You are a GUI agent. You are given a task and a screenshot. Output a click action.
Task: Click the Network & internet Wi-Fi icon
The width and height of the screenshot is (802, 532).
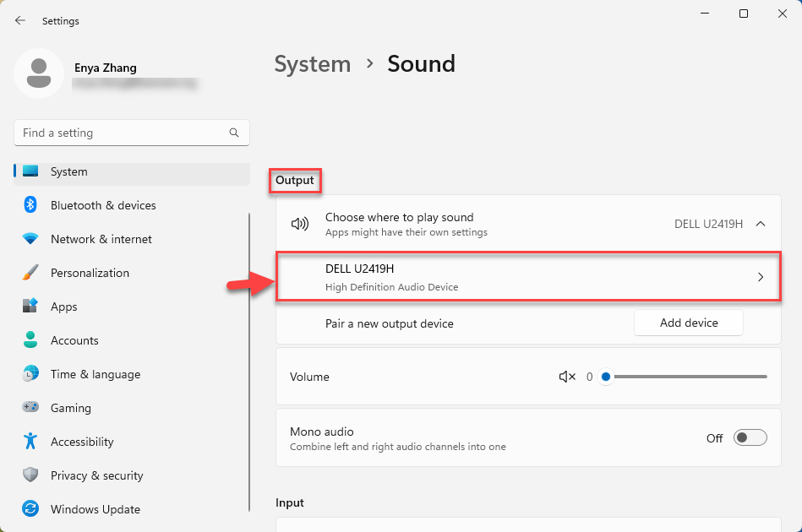click(30, 239)
